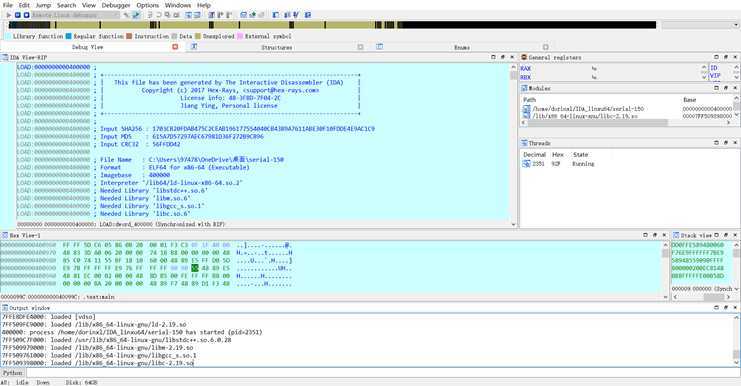Start the process with the play icon
741x386 pixels.
click(9, 15)
